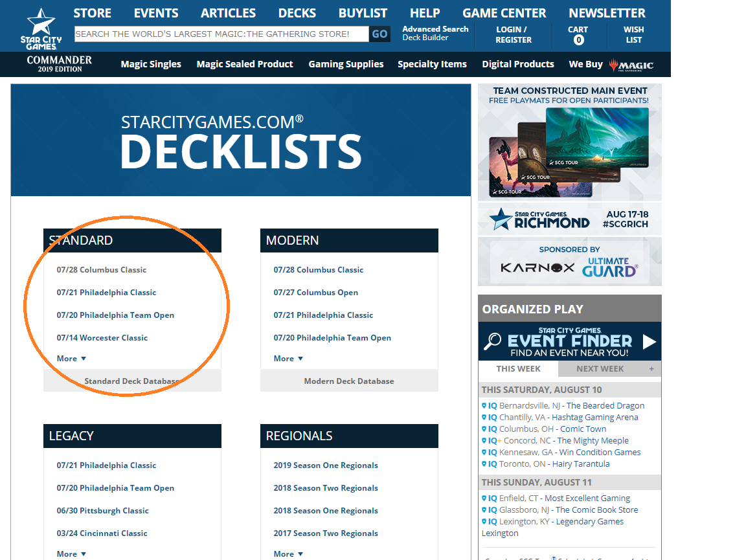This screenshot has width=746, height=560.
Task: Click the Karnox sponsor logo
Action: 537,267
